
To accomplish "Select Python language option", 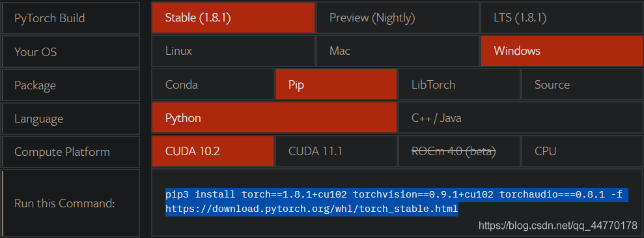I will [x=274, y=118].
